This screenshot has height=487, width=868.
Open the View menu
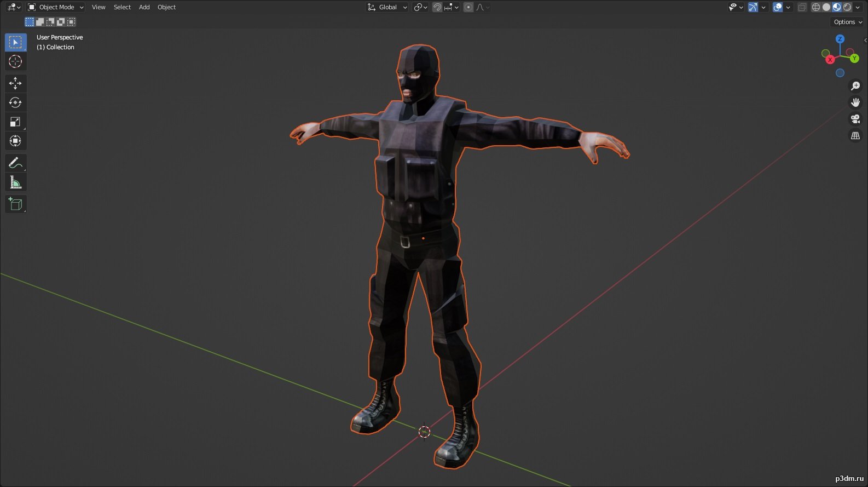pos(99,7)
